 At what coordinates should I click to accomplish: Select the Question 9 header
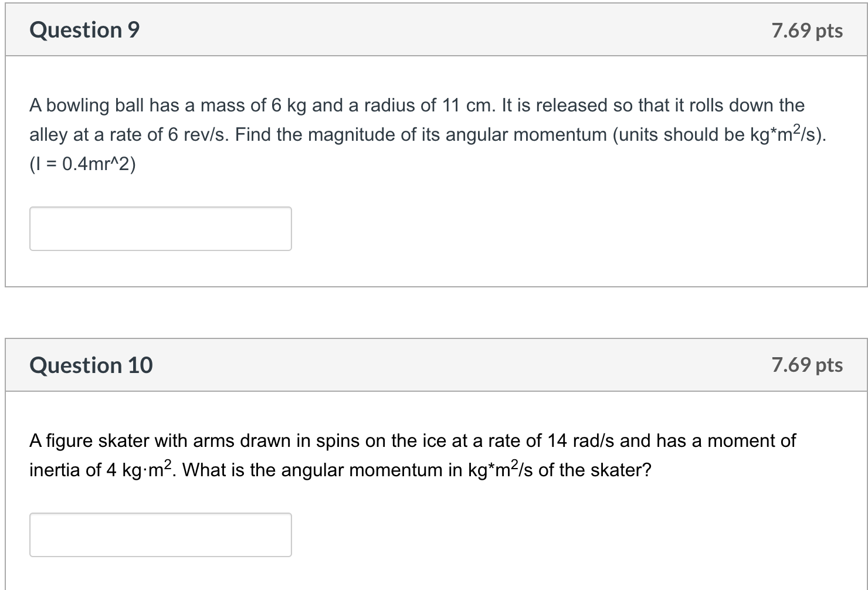coord(84,30)
